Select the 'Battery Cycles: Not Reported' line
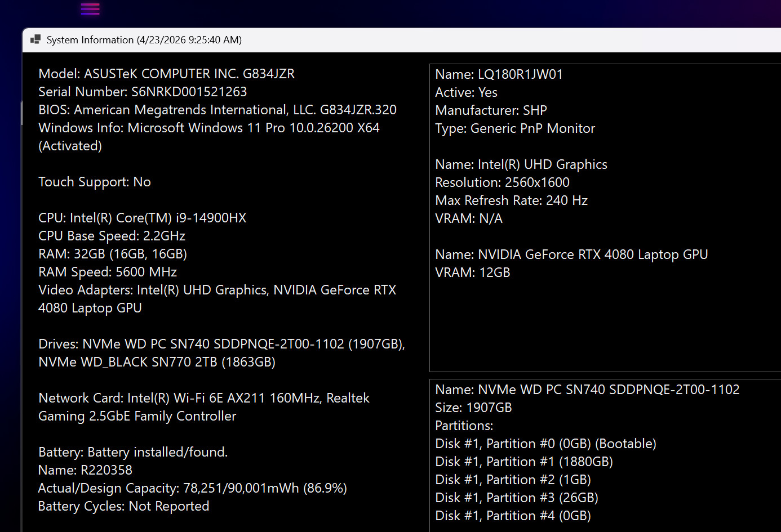The image size is (781, 532). click(124, 506)
